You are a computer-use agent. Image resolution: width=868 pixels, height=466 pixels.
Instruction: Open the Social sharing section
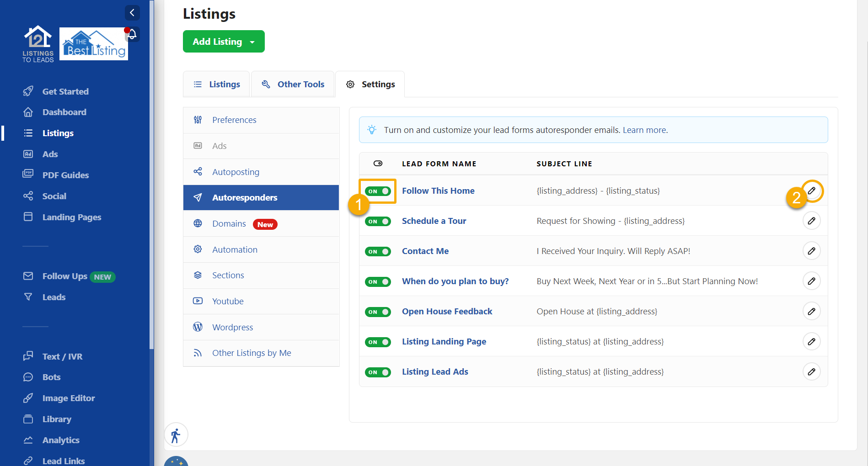pos(54,196)
